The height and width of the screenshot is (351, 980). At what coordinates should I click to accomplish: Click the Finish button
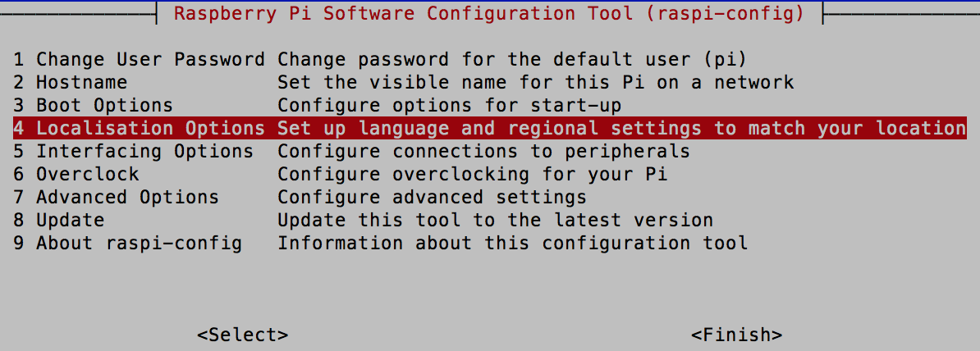736,335
